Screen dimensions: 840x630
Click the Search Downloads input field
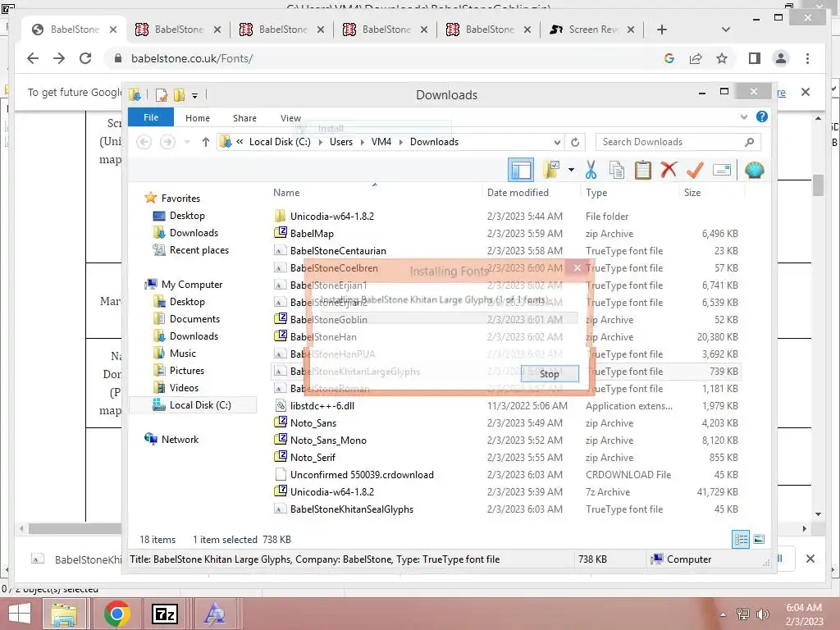tap(678, 142)
